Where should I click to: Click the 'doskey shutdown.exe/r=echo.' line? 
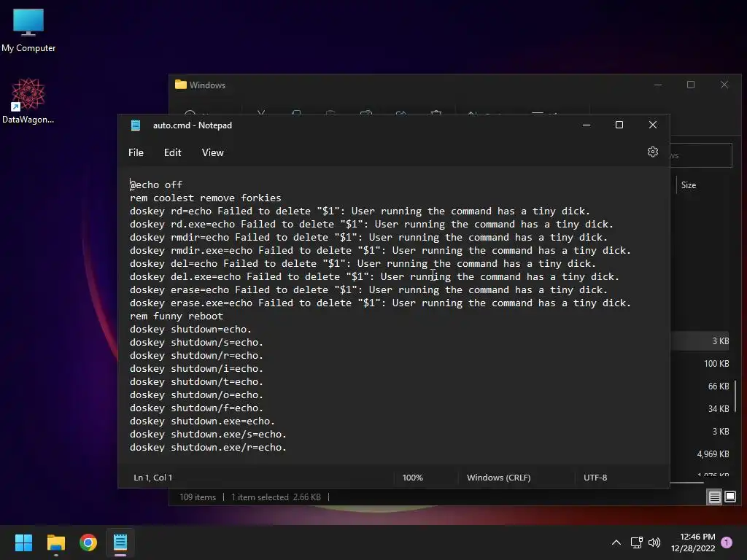pyautogui.click(x=208, y=448)
